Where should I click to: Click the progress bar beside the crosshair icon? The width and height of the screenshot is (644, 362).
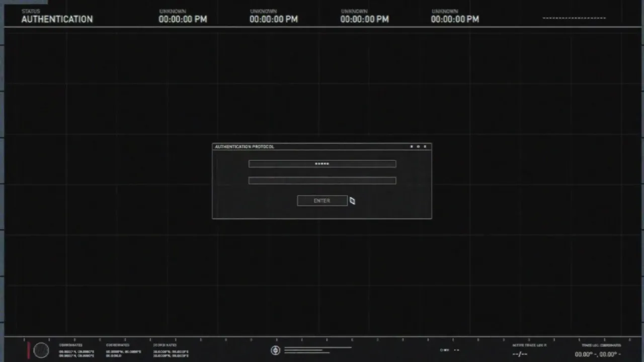(318, 350)
